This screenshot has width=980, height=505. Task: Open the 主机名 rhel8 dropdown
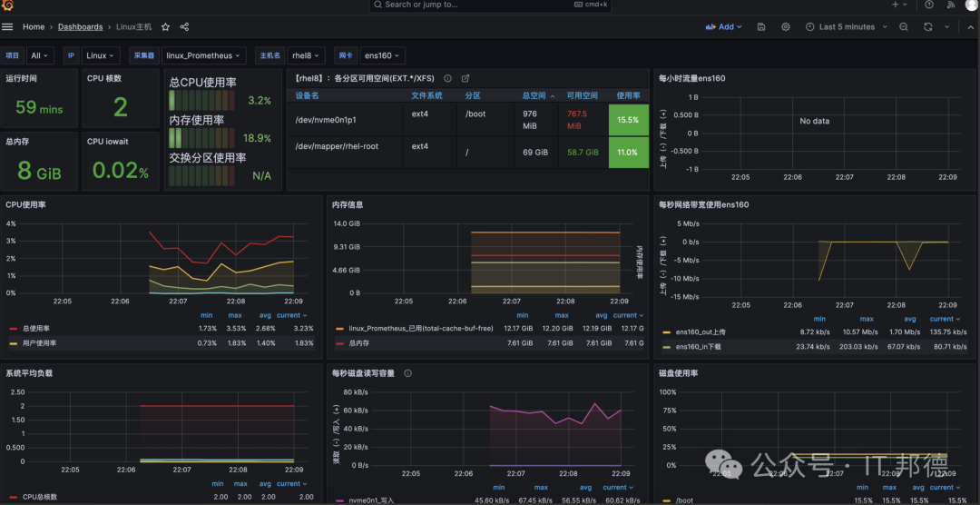307,55
